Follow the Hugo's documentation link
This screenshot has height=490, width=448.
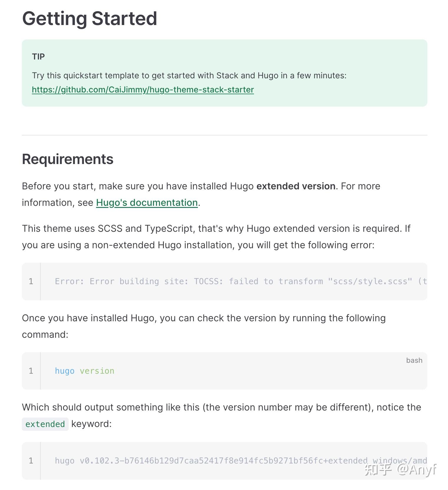point(147,203)
